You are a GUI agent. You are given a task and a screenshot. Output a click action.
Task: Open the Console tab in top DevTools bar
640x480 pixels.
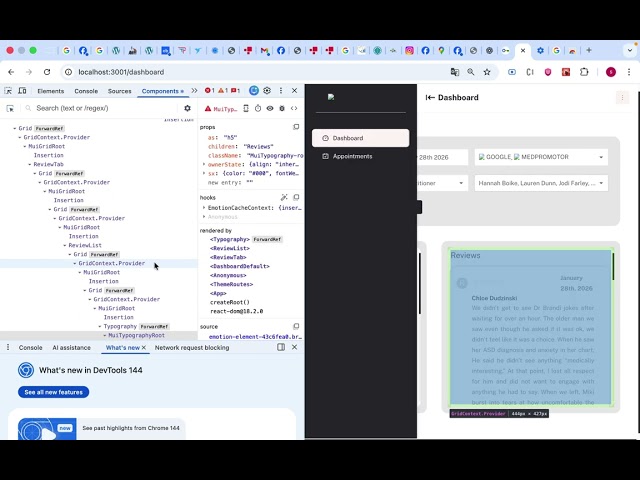pos(86,91)
